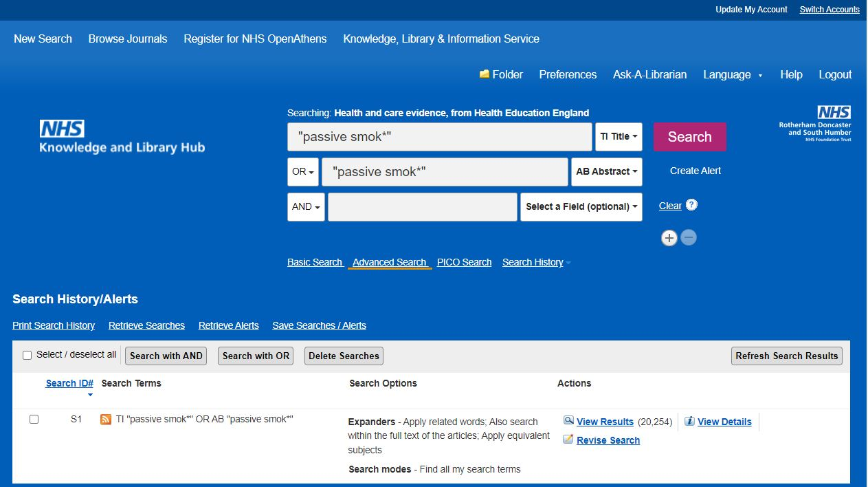Viewport: 868px width, 487px height.
Task: Open Retrieve Searches link
Action: [x=146, y=325]
